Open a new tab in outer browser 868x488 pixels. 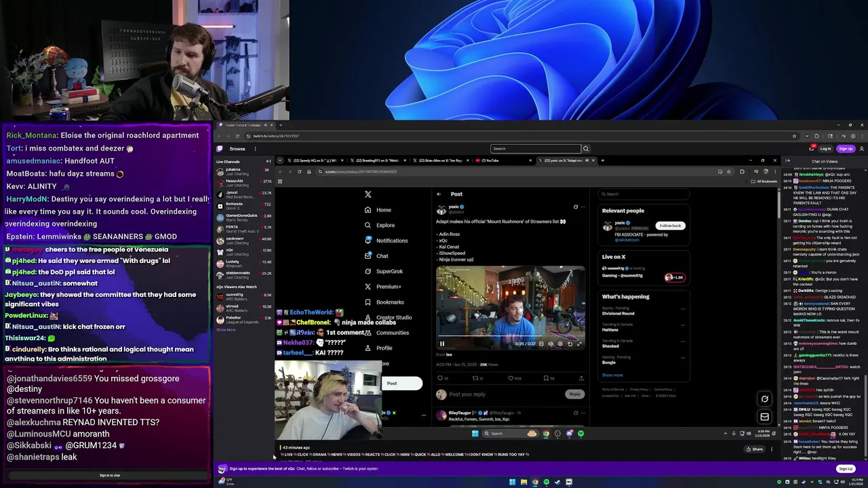281,125
